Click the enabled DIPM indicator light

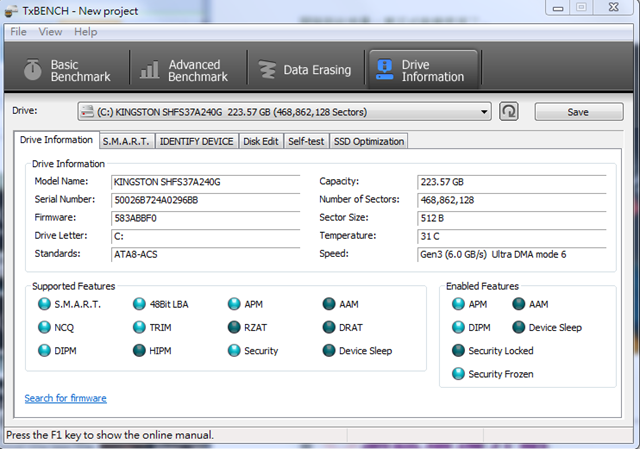458,327
